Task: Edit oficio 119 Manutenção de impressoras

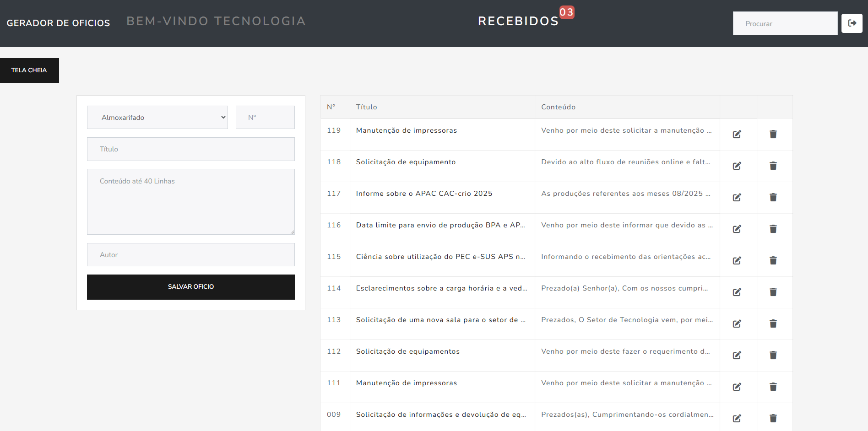Action: (737, 135)
